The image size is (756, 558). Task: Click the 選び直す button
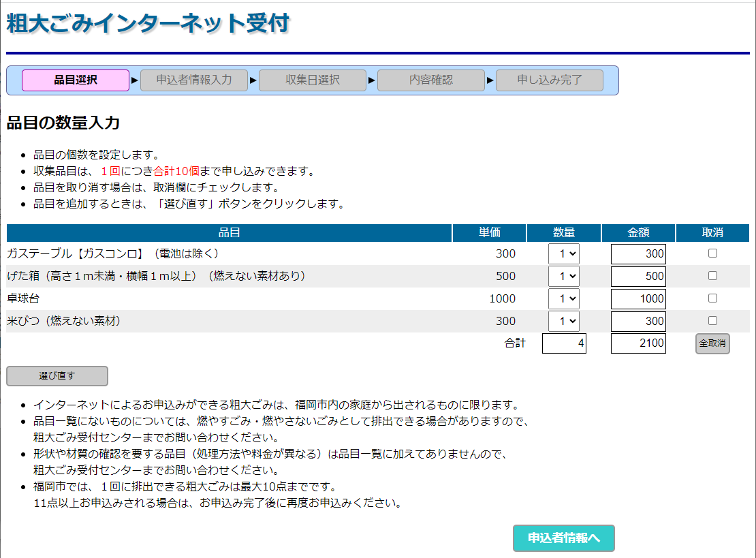(57, 375)
